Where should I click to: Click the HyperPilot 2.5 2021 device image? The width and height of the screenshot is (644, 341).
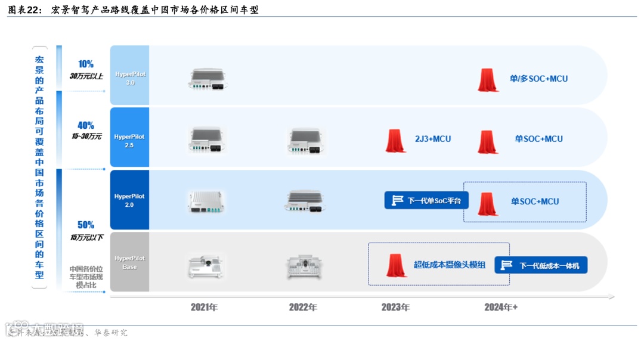206,139
